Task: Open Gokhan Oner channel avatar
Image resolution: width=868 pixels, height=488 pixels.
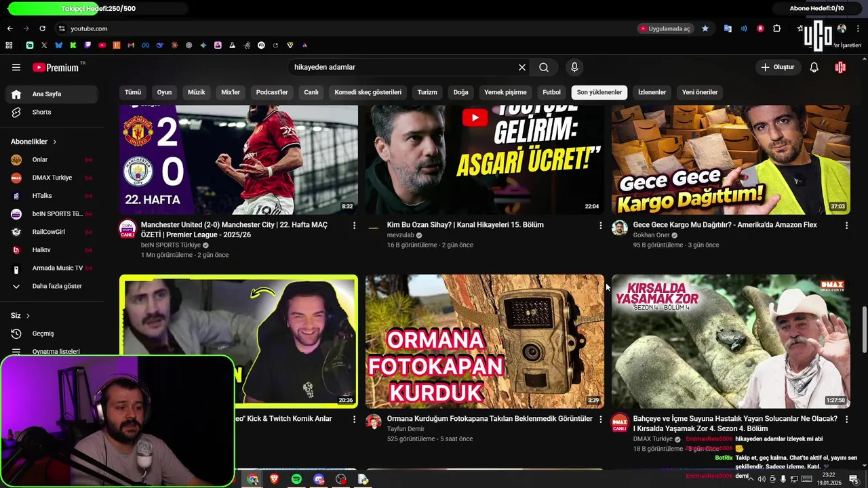Action: [620, 228]
